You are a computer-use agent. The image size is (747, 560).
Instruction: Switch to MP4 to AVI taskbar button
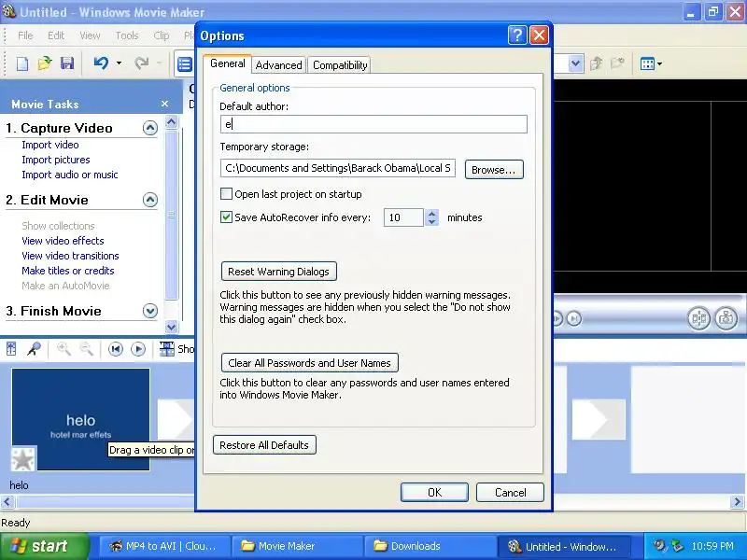coord(164,546)
